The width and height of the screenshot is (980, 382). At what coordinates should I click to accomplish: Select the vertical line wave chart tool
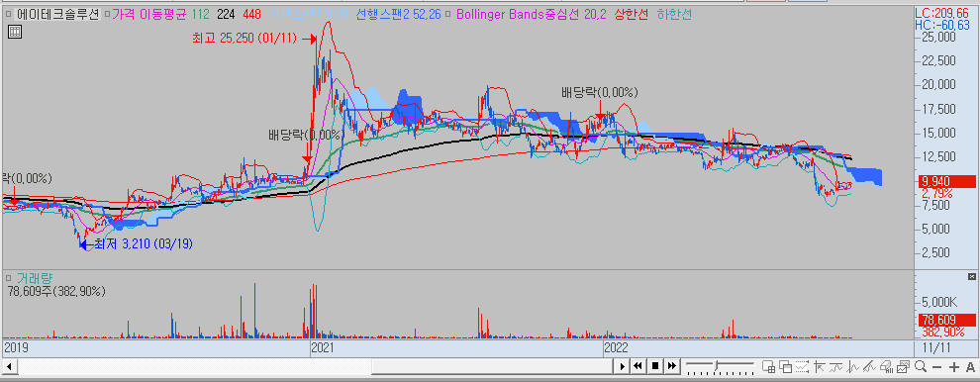(852, 366)
